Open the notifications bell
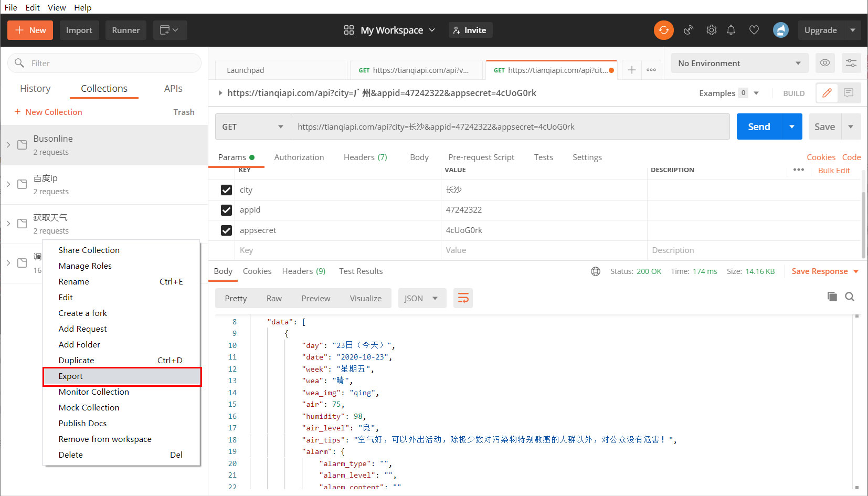Image resolution: width=868 pixels, height=496 pixels. click(x=731, y=30)
